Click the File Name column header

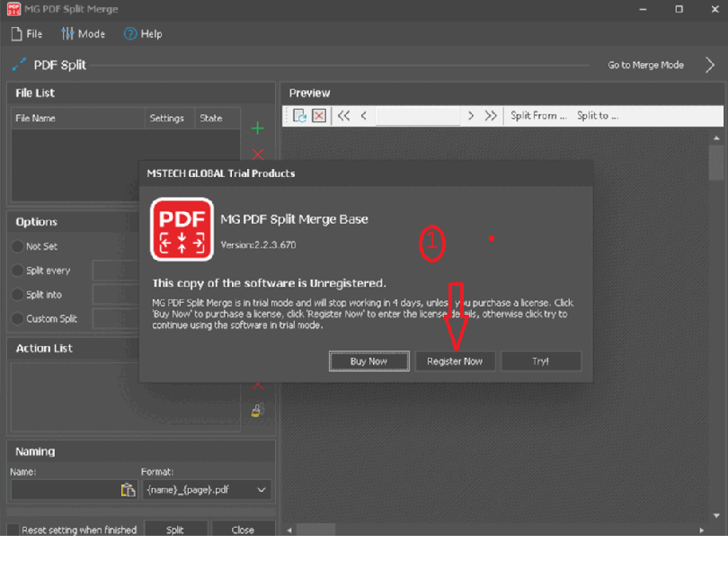click(x=78, y=118)
